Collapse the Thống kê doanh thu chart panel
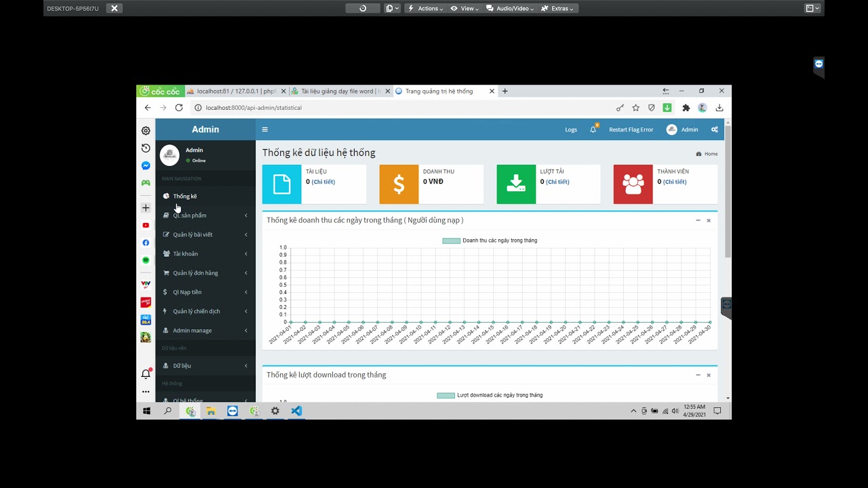The height and width of the screenshot is (488, 868). click(698, 220)
